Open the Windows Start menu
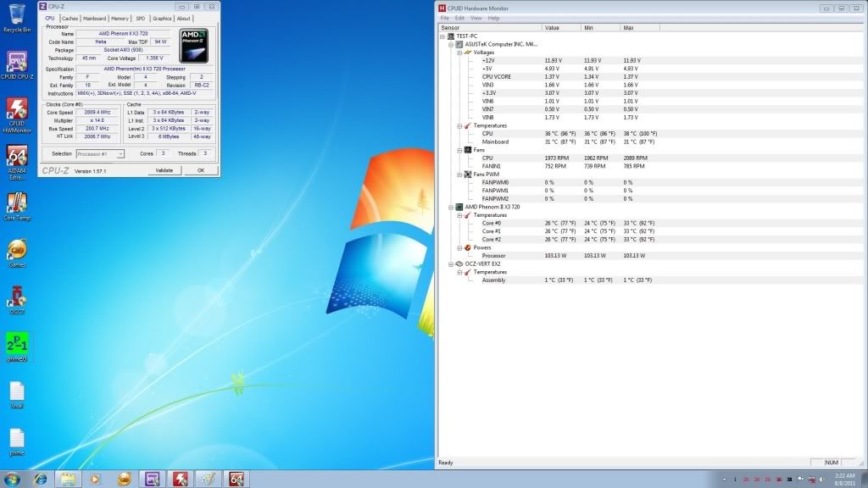The image size is (868, 488). coord(12,479)
